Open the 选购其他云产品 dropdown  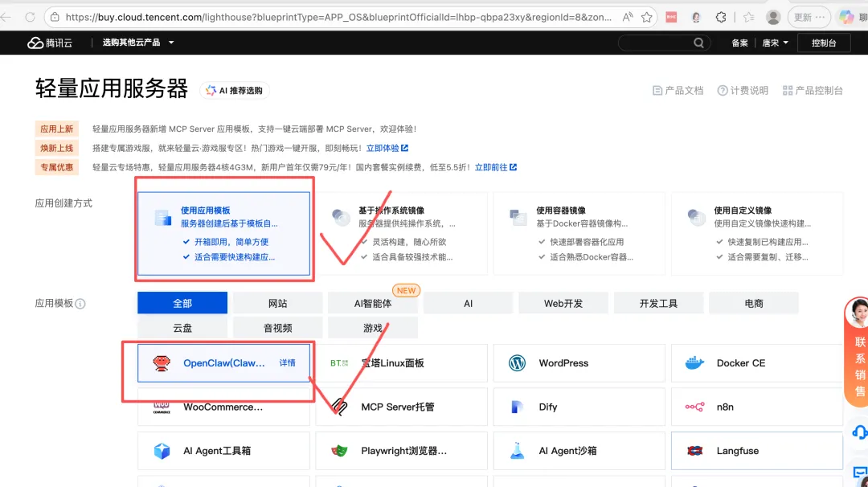138,42
